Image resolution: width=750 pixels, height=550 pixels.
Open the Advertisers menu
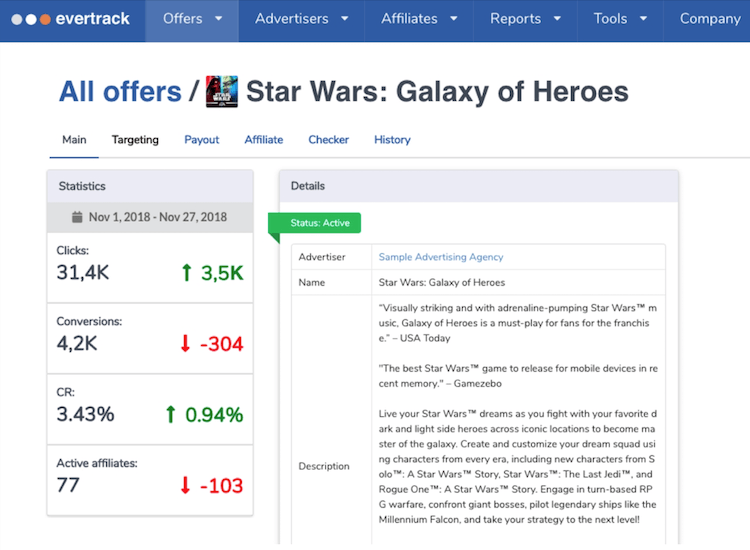click(x=301, y=19)
